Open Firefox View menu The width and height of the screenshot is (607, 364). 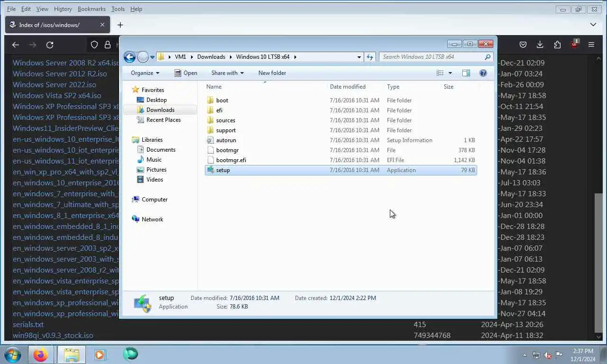pos(42,9)
